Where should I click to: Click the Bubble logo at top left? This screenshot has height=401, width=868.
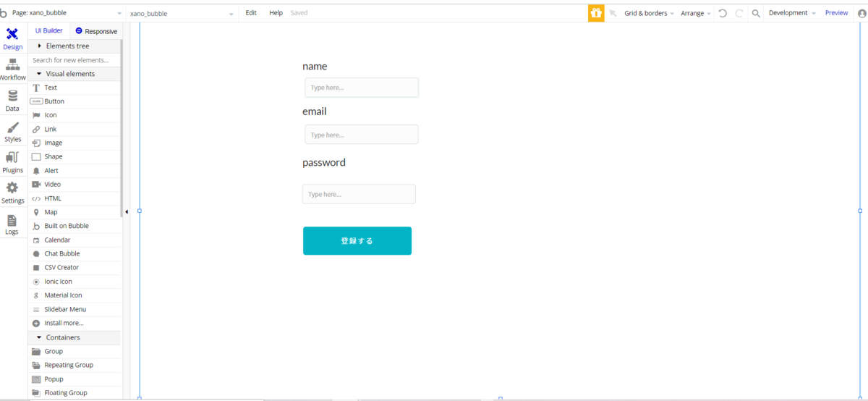click(x=4, y=13)
